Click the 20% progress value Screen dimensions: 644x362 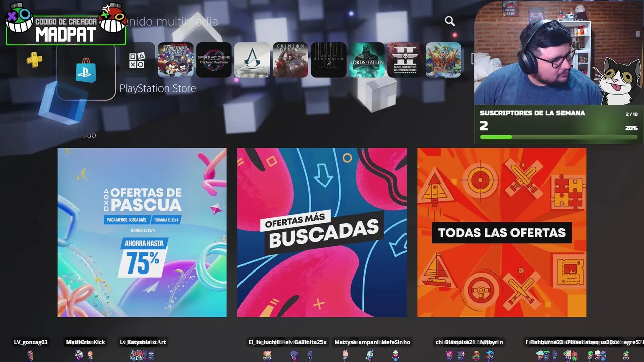(631, 128)
